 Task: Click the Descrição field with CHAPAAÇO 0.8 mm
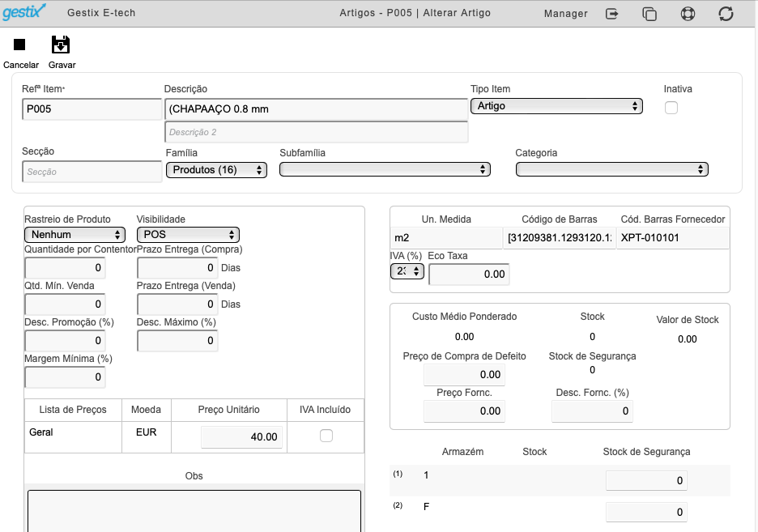tap(316, 109)
